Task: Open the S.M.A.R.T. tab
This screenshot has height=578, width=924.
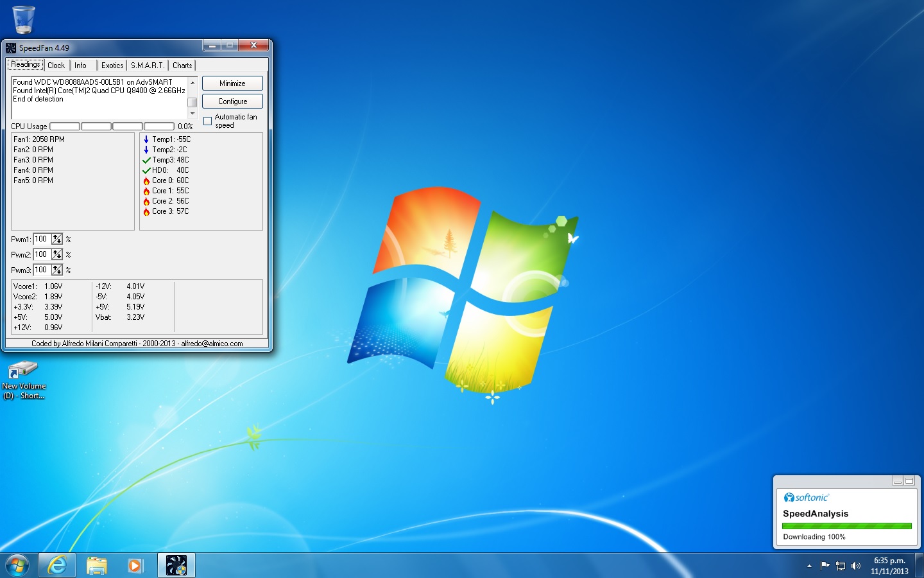Action: coord(148,66)
